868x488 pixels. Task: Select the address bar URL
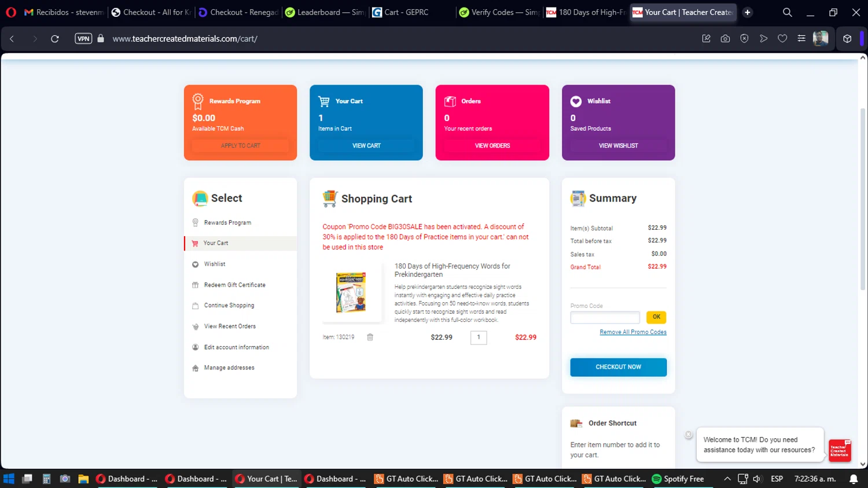[185, 39]
